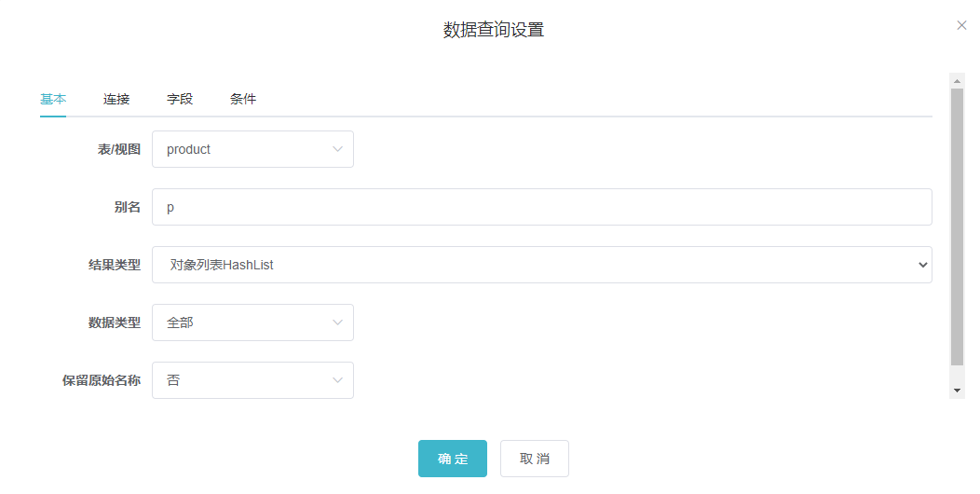Viewport: 980px width, 494px height.
Task: Expand 保留原始名称 dropdown showing 否
Action: pos(252,380)
